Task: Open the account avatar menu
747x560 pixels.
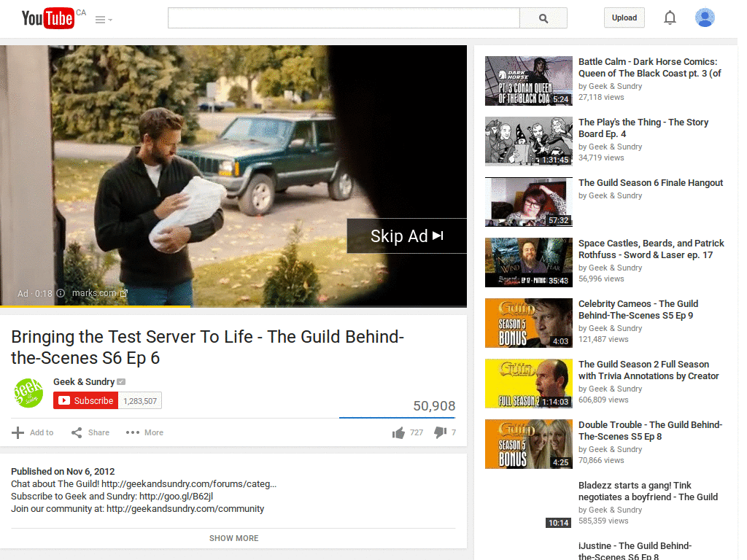Action: coord(705,17)
